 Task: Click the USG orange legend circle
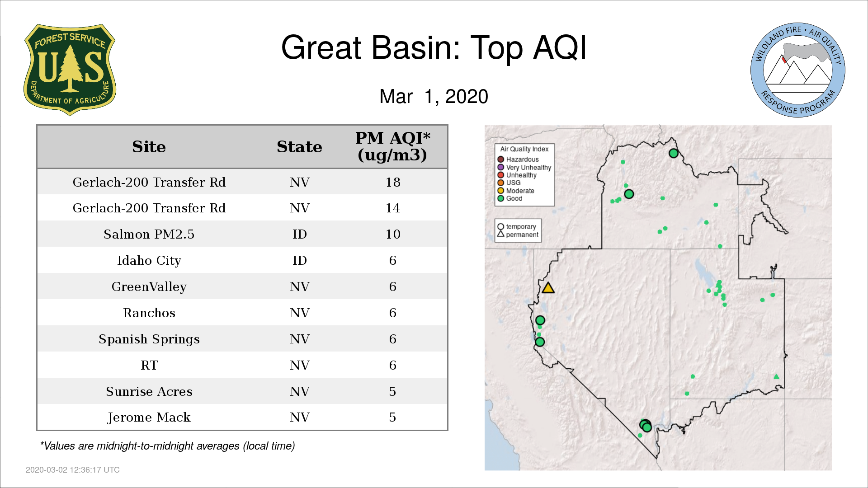500,183
